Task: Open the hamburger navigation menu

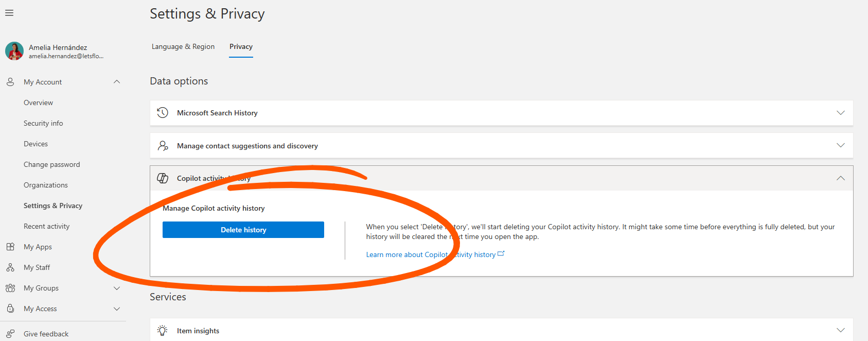Action: coord(9,13)
